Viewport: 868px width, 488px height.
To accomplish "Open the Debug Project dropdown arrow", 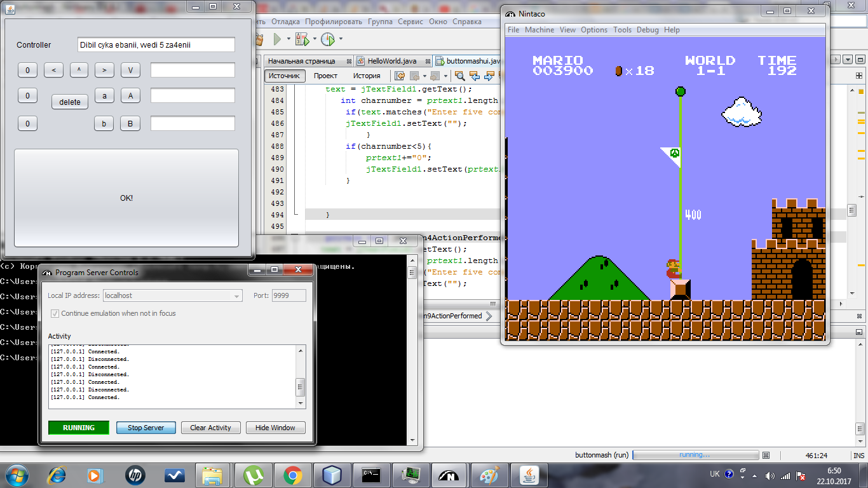I will (x=314, y=39).
